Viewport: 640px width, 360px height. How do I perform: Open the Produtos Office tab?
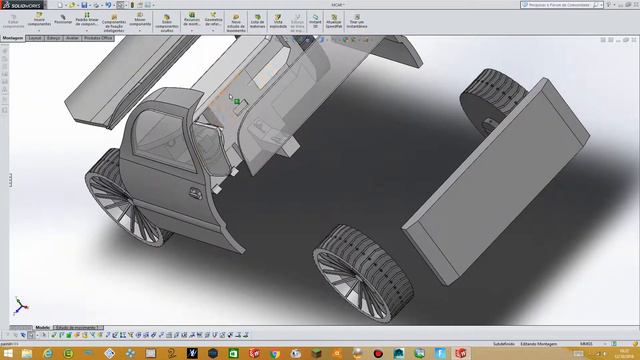point(98,38)
